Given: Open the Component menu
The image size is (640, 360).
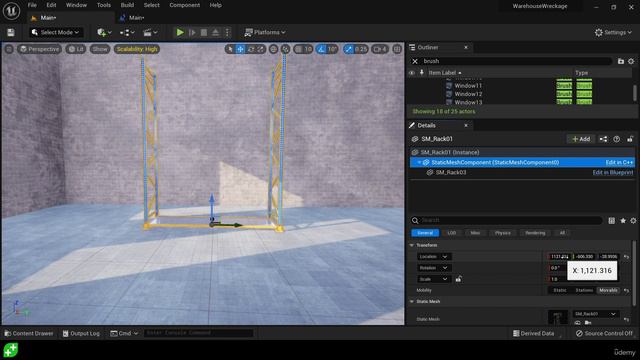Looking at the screenshot, I should [184, 5].
